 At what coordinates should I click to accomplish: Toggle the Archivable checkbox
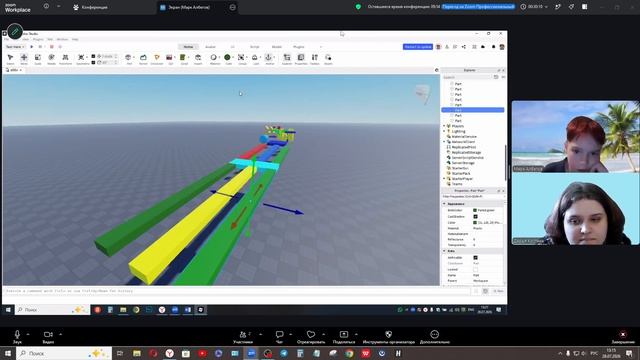coord(475,258)
